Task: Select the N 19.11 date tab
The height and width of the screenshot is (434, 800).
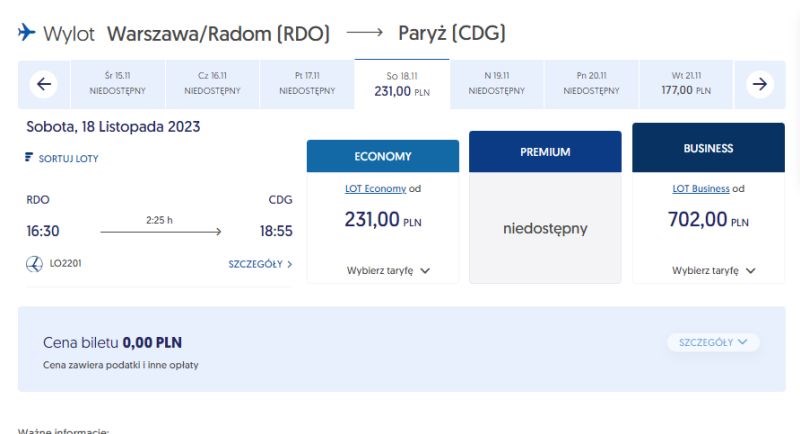Action: click(496, 84)
